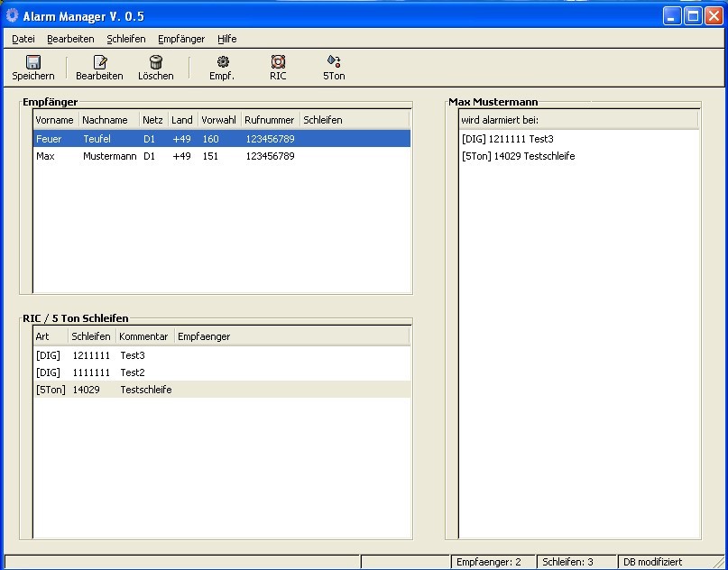The width and height of the screenshot is (728, 570).
Task: Click the Alarm Manager title bar icon
Action: coord(12,15)
